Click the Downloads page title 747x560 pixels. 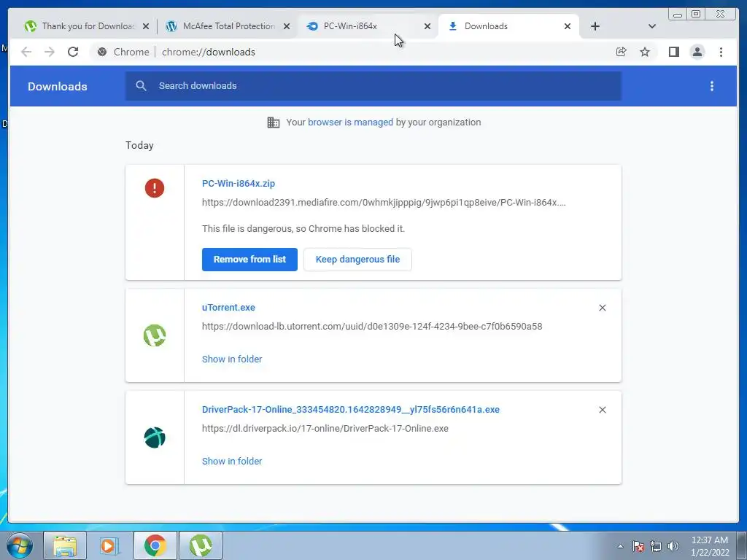coord(57,86)
